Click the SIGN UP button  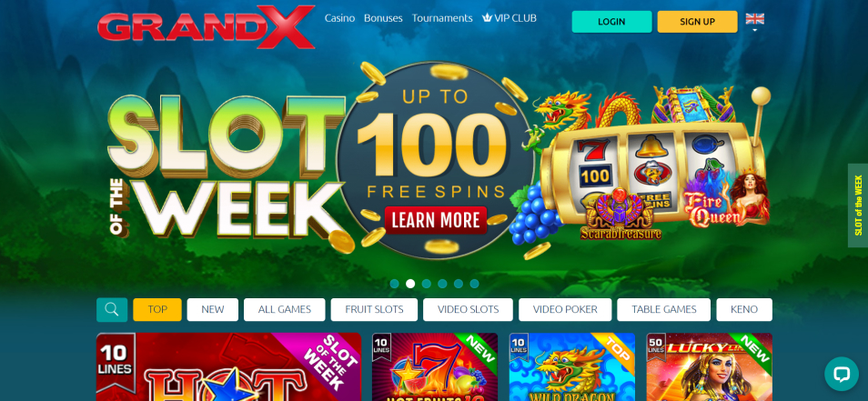point(698,22)
